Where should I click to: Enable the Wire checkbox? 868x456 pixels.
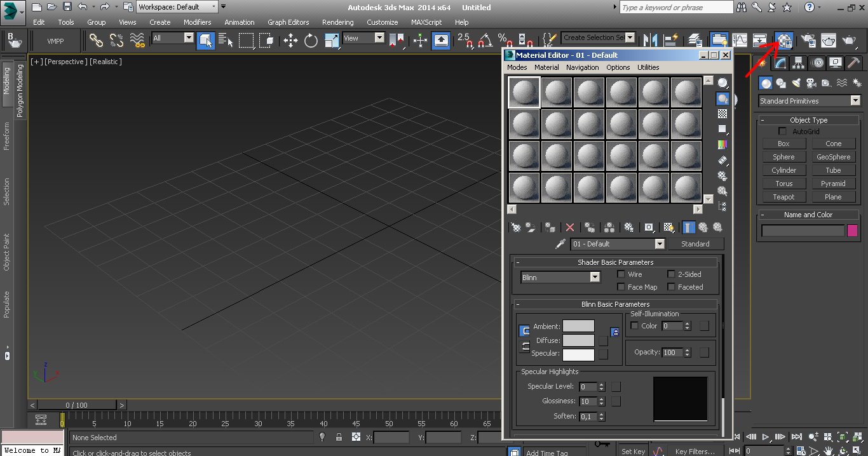coord(621,274)
